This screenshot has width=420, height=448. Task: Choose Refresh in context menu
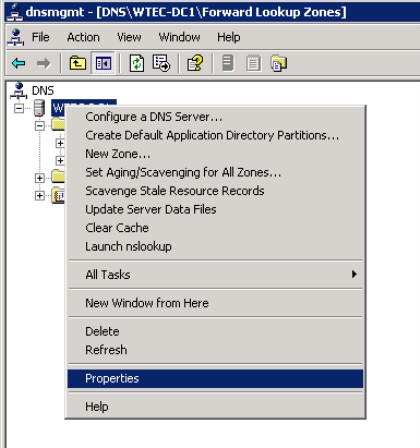point(215,350)
